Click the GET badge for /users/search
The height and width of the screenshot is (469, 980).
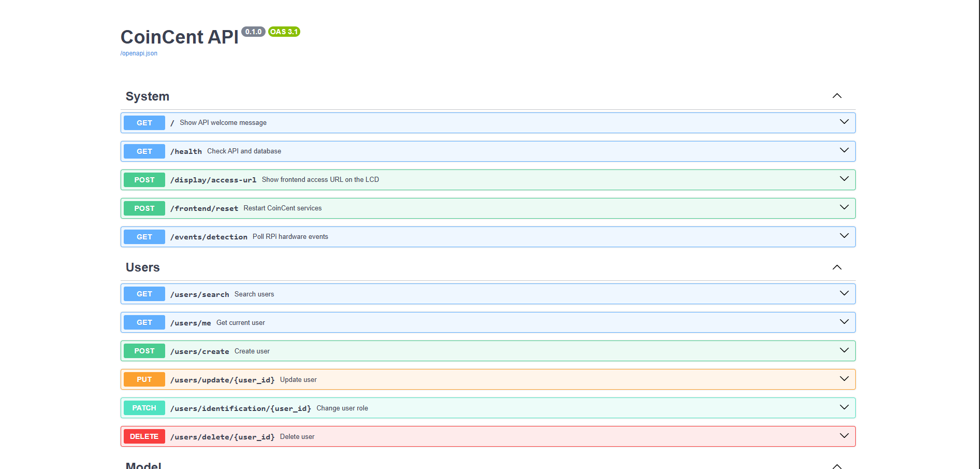point(144,294)
